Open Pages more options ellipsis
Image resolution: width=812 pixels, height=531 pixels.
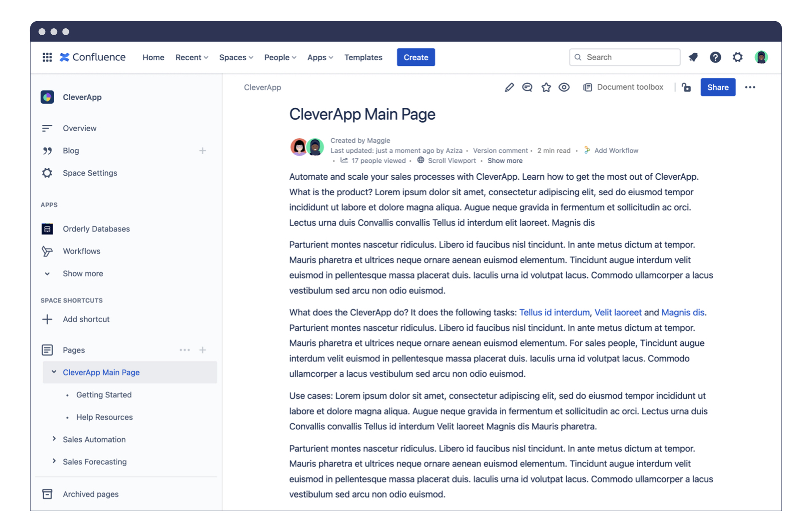[184, 350]
